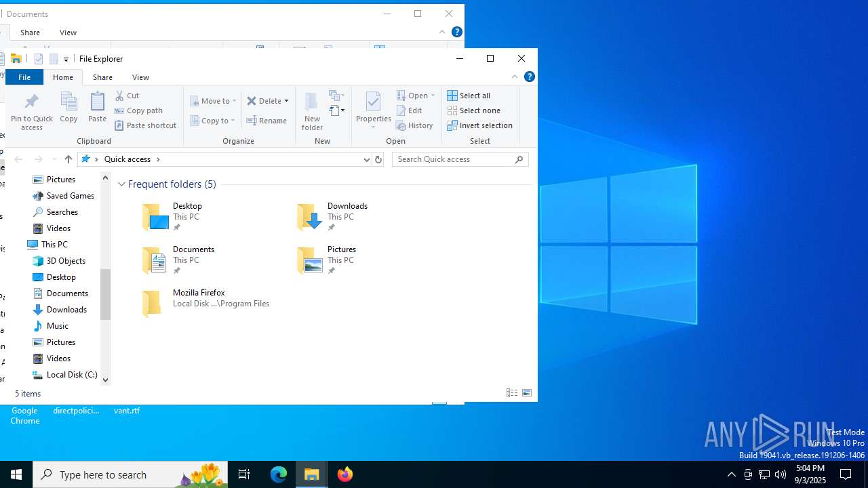The image size is (868, 488).
Task: Click File Explorer Help question icon
Action: (530, 77)
